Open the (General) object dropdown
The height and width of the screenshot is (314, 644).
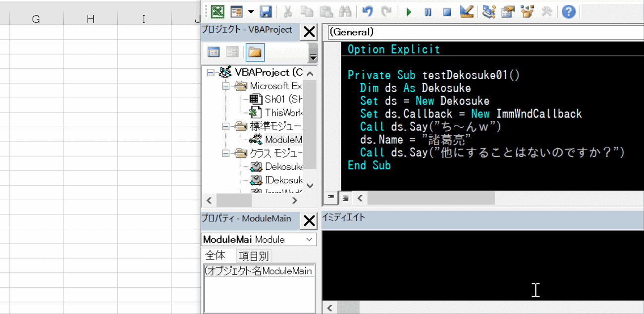(x=485, y=32)
